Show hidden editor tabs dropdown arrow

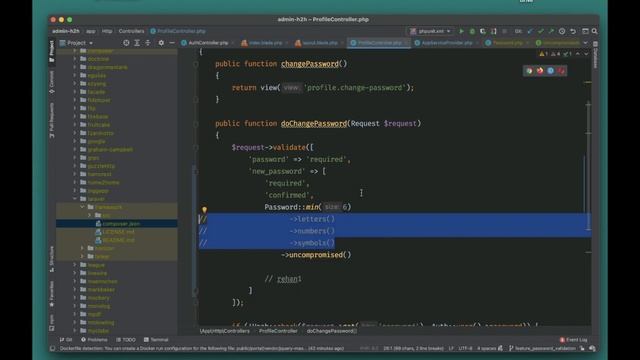[x=586, y=42]
